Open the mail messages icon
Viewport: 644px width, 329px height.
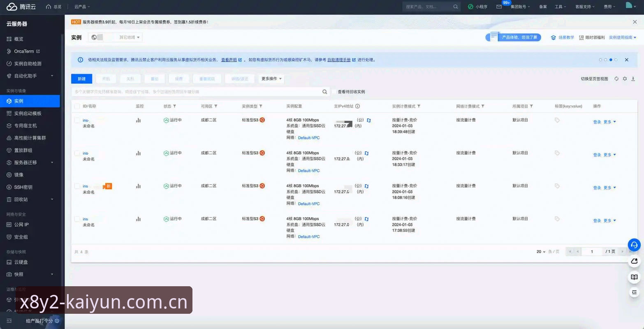point(499,7)
